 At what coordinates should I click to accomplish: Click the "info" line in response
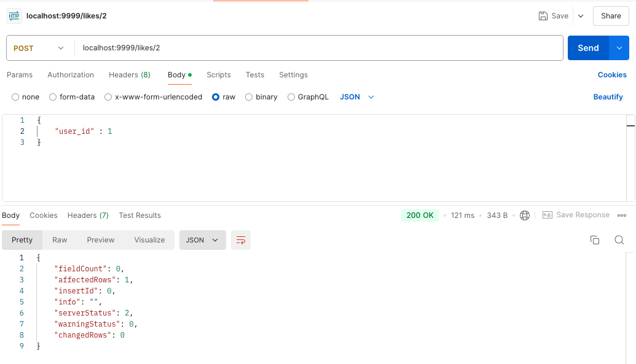[78, 302]
